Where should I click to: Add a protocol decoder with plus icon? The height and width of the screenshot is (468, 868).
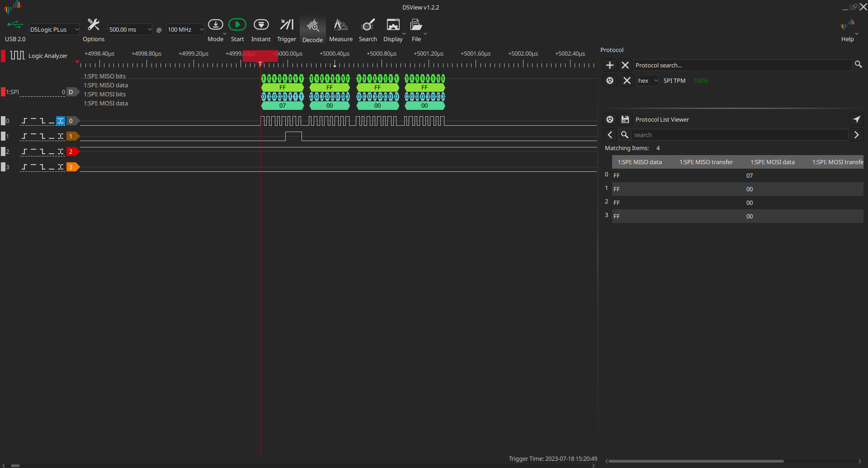pyautogui.click(x=609, y=65)
